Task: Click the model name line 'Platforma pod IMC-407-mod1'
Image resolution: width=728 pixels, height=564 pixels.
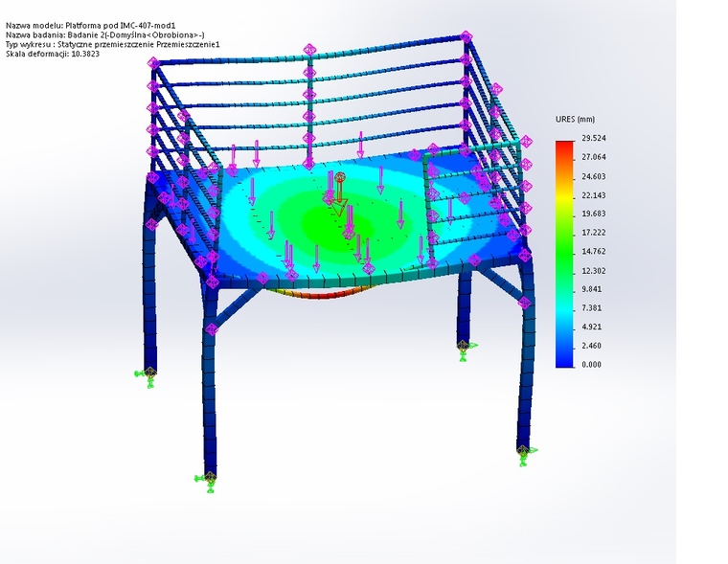Action: coord(91,26)
